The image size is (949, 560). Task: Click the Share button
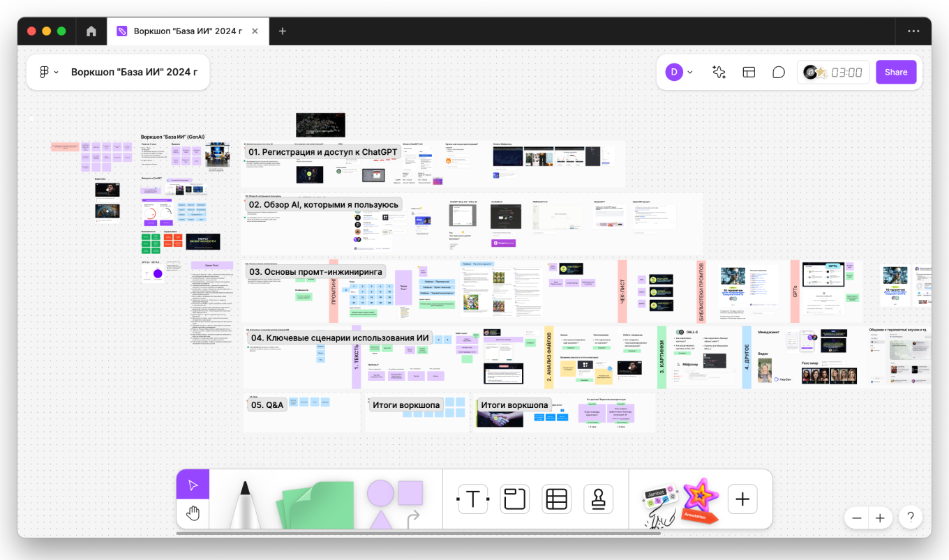[896, 73]
